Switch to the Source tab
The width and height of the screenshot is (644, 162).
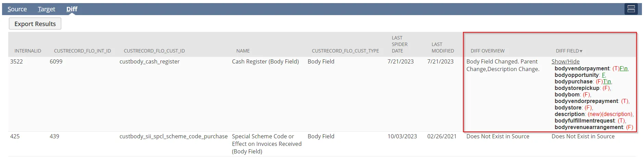(17, 9)
